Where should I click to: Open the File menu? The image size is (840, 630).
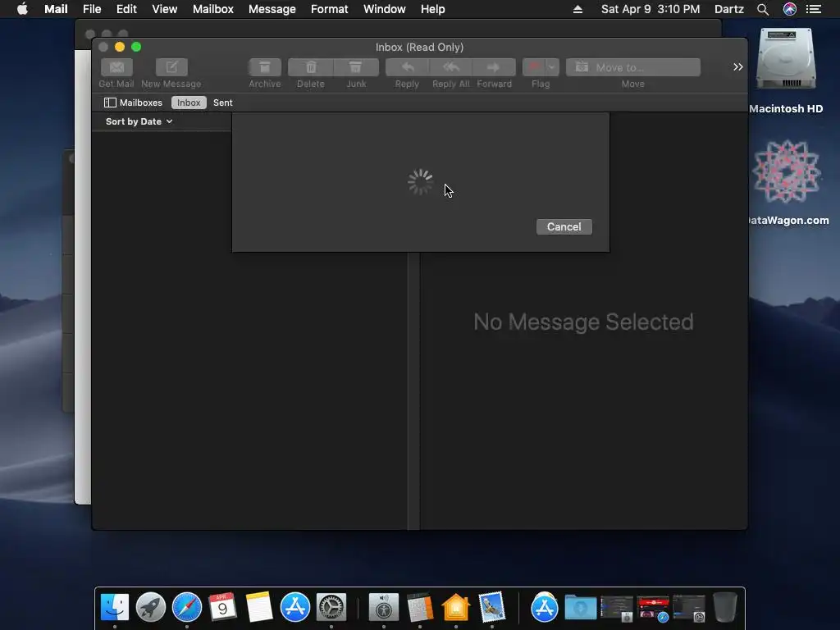(92, 9)
